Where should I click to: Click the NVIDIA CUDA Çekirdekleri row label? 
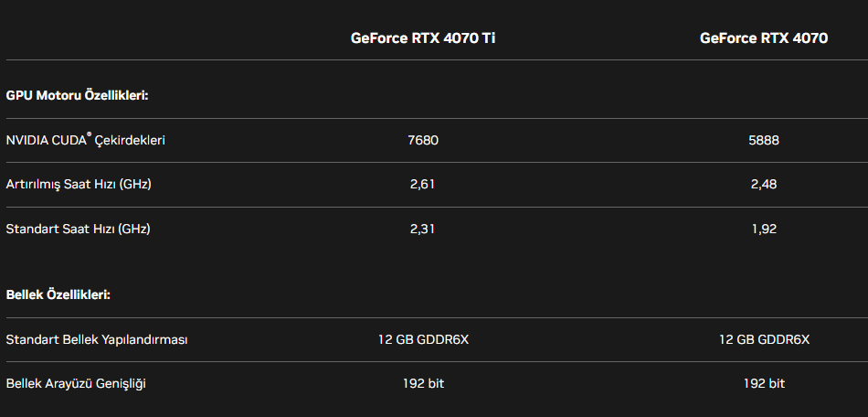[x=85, y=140]
